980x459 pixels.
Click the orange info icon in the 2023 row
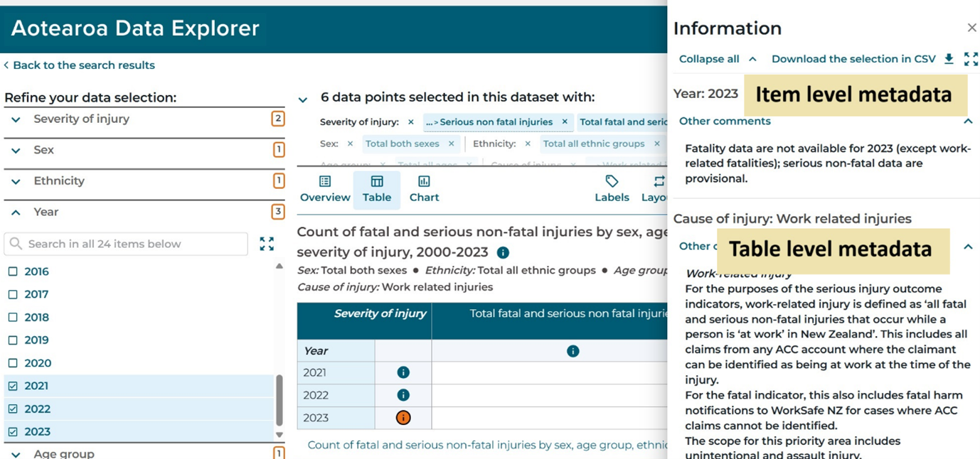tap(403, 418)
